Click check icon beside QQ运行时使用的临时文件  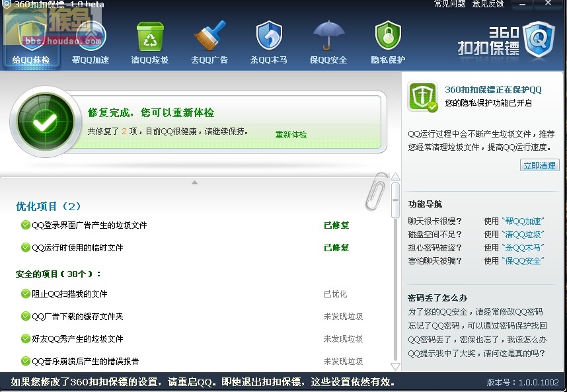pos(25,247)
